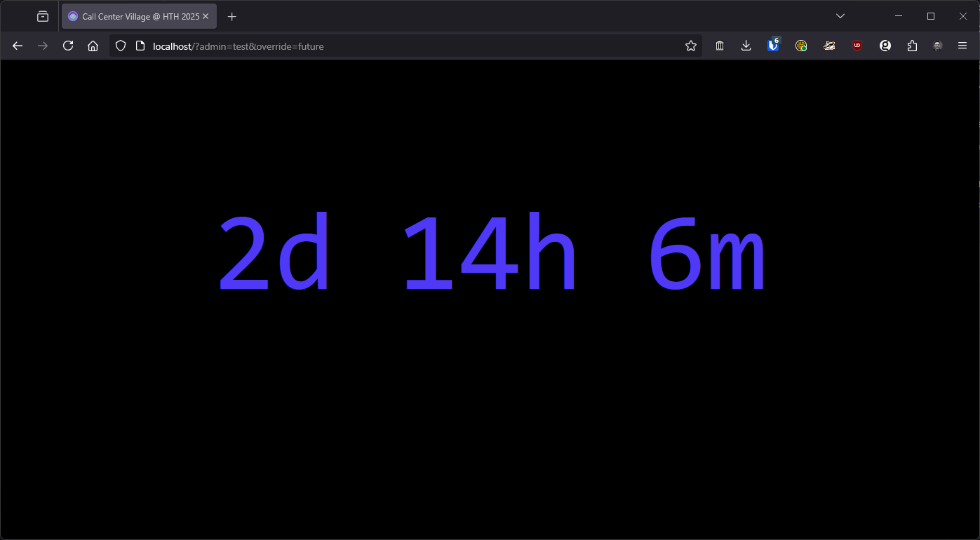The height and width of the screenshot is (540, 980).
Task: Click the white circular G extension icon
Action: coord(885,46)
